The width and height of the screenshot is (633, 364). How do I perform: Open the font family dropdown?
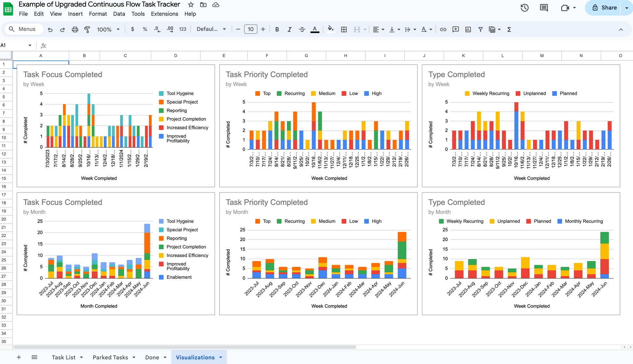tap(211, 29)
